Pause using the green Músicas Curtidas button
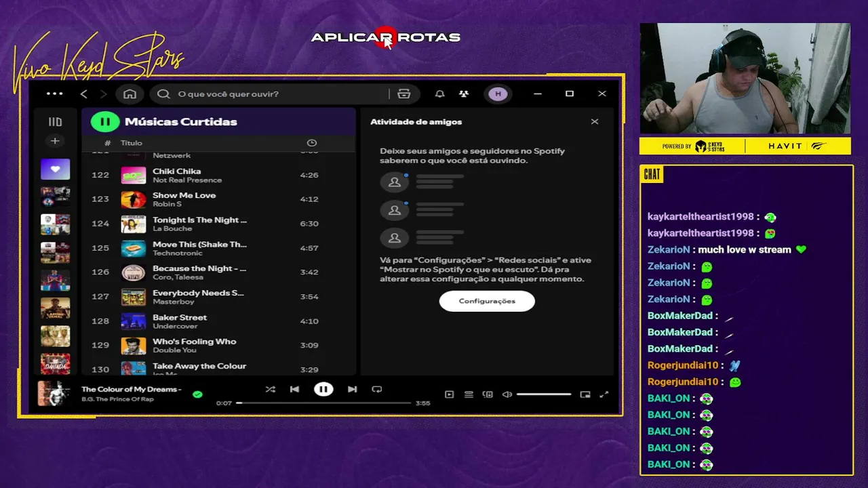This screenshot has width=868, height=488. tap(105, 122)
